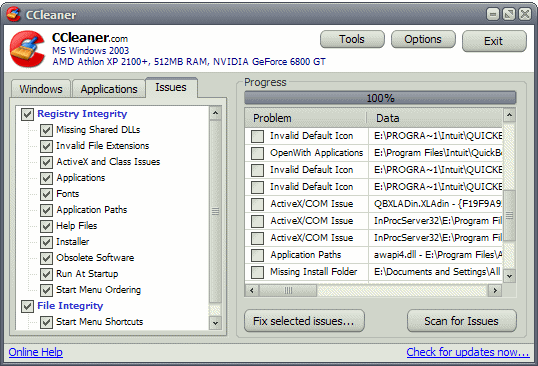The image size is (538, 366).
Task: Toggle Applications checkbox in Issues tree
Action: pos(46,178)
